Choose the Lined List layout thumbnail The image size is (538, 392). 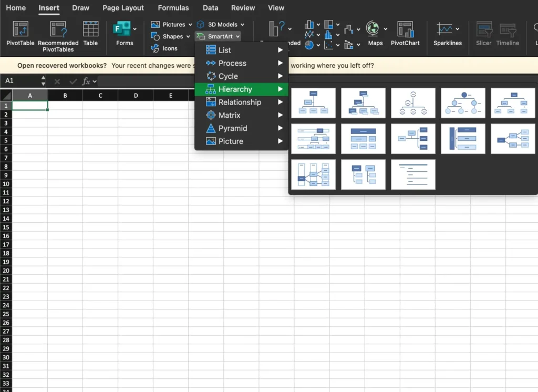pyautogui.click(x=413, y=174)
